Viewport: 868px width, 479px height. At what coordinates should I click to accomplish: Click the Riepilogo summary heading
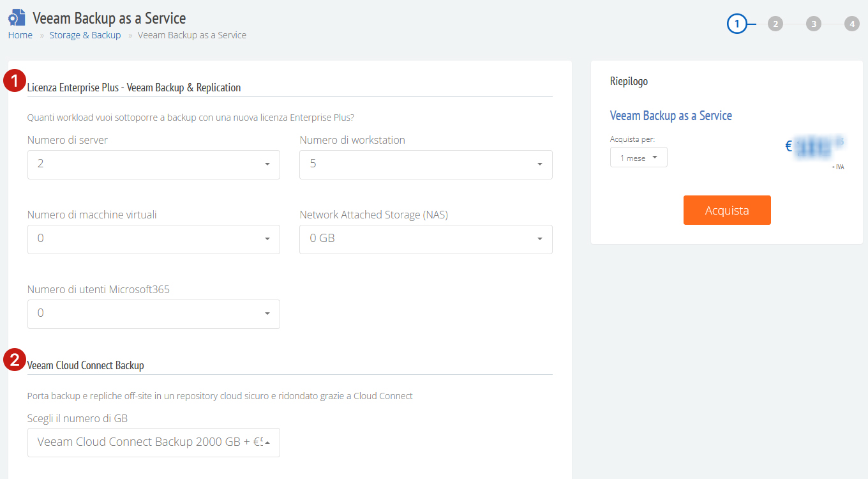click(x=629, y=81)
